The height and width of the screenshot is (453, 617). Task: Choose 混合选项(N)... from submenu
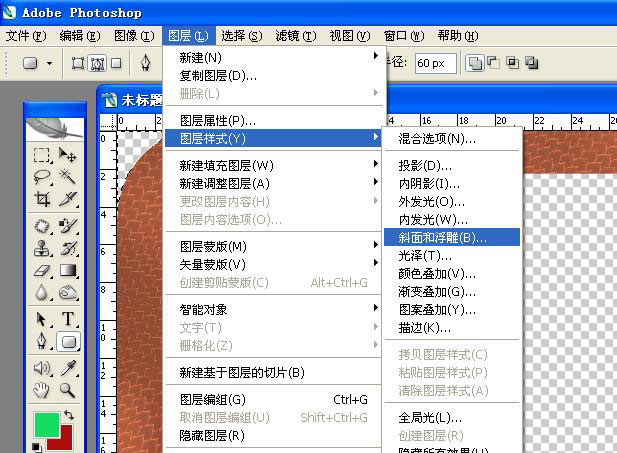click(x=452, y=139)
